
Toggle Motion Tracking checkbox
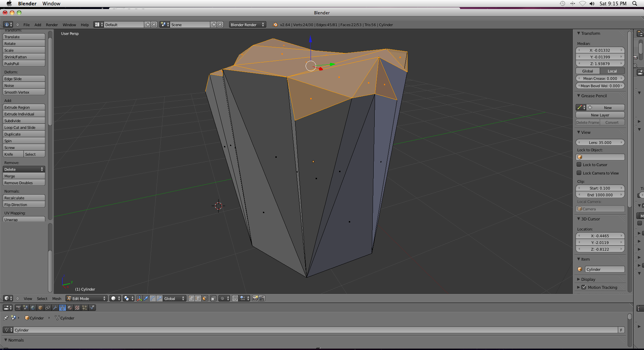[584, 287]
